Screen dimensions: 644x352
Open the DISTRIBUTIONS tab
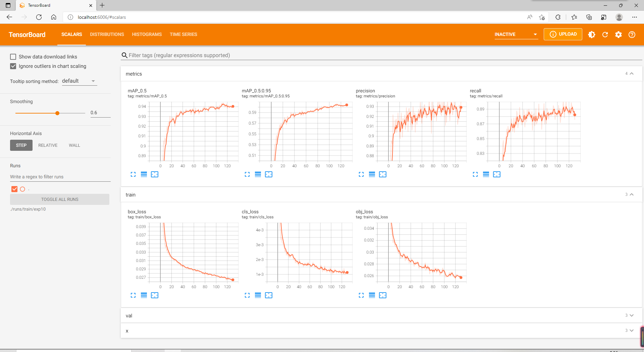tap(107, 34)
